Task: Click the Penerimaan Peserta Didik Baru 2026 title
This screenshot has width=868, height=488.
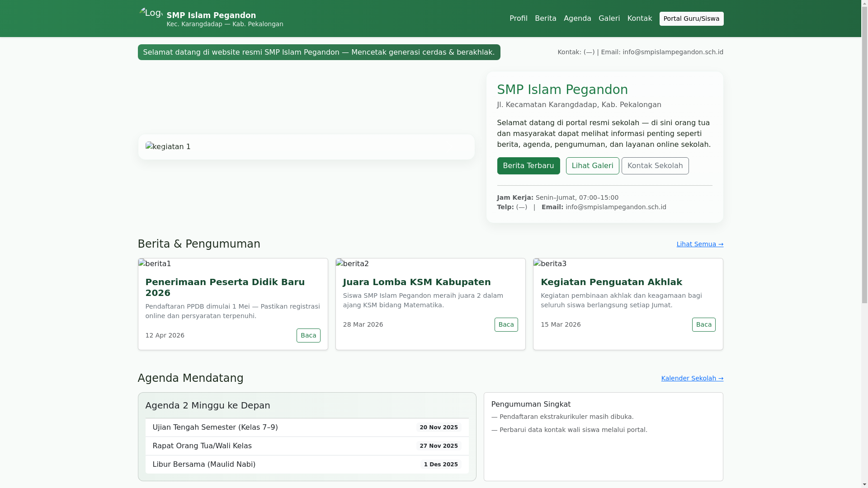Action: click(232, 287)
